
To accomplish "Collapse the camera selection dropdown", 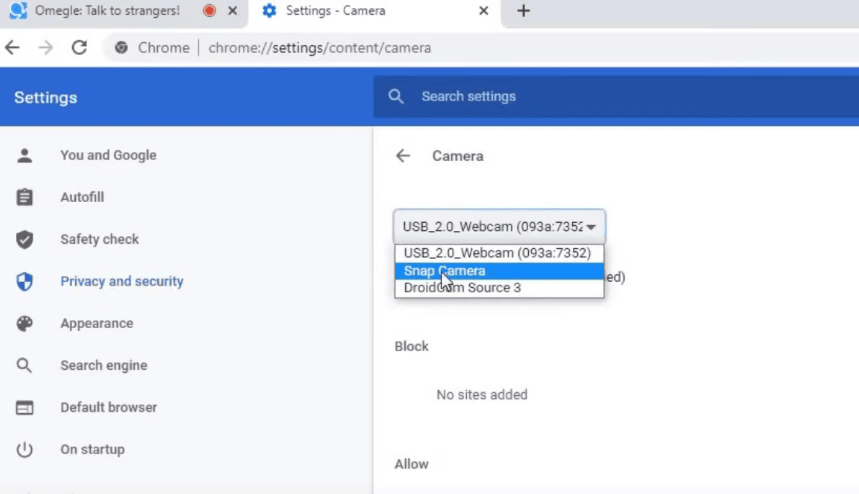I will coord(499,227).
